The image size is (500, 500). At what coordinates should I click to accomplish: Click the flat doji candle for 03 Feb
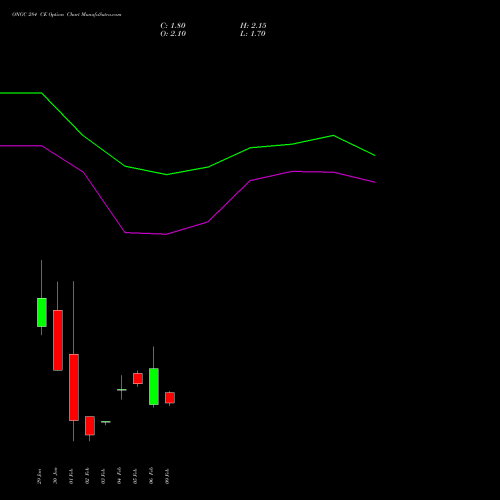point(106,422)
